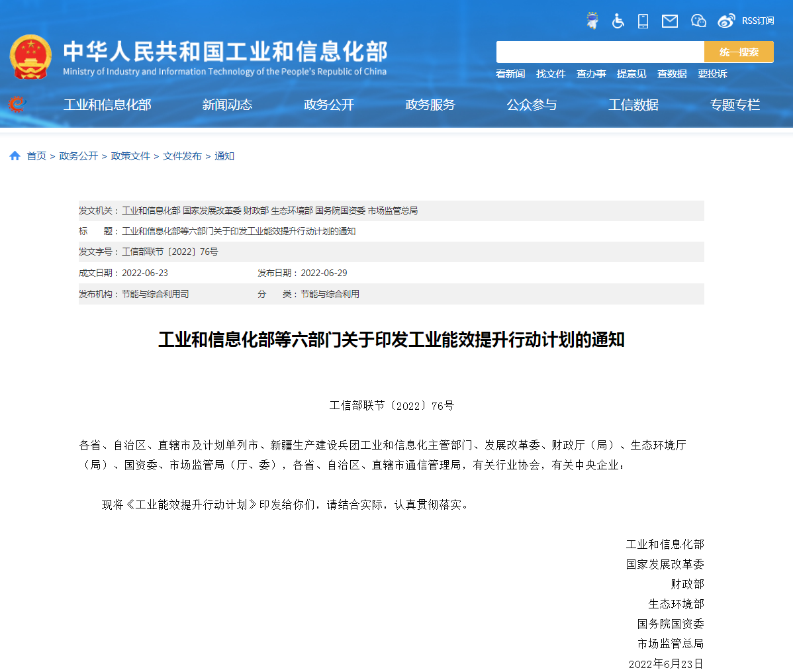Viewport: 793px width, 672px height.
Task: Click the signature line 市场监管总局
Action: [671, 644]
